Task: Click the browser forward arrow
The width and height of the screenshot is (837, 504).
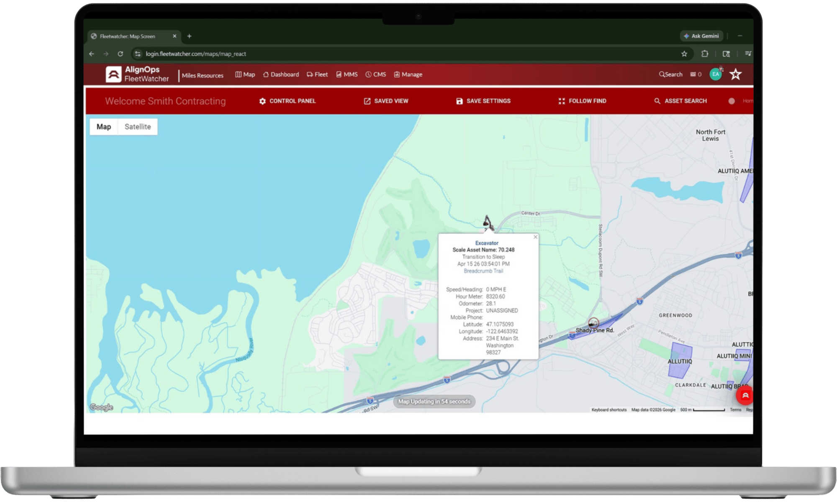Action: 106,54
